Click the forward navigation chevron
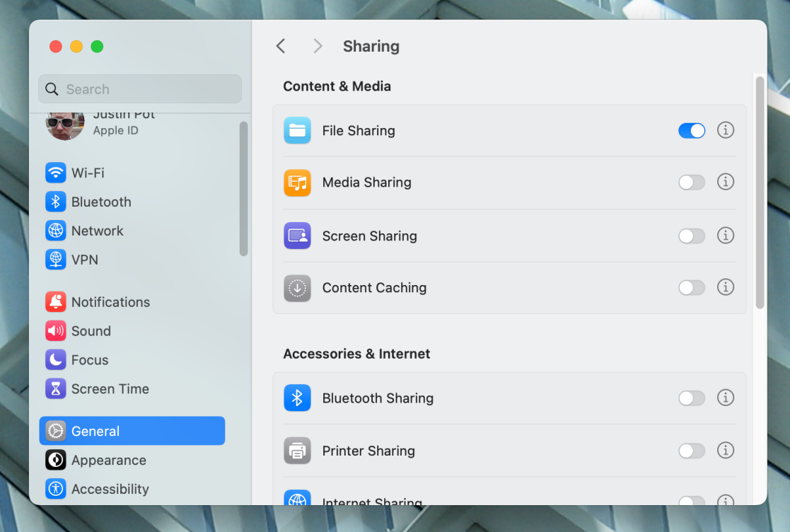790x532 pixels. pos(317,45)
